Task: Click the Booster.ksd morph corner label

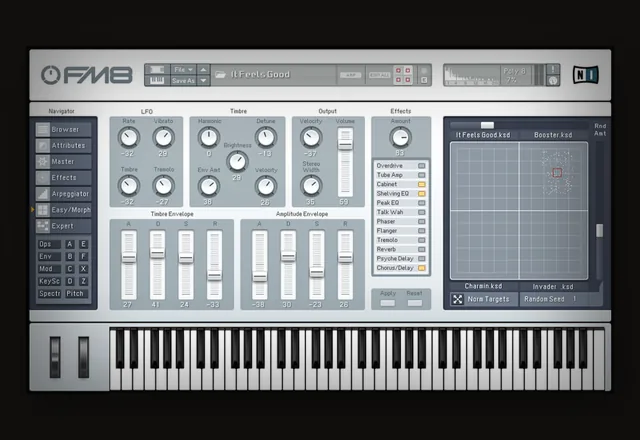Action: pos(553,135)
